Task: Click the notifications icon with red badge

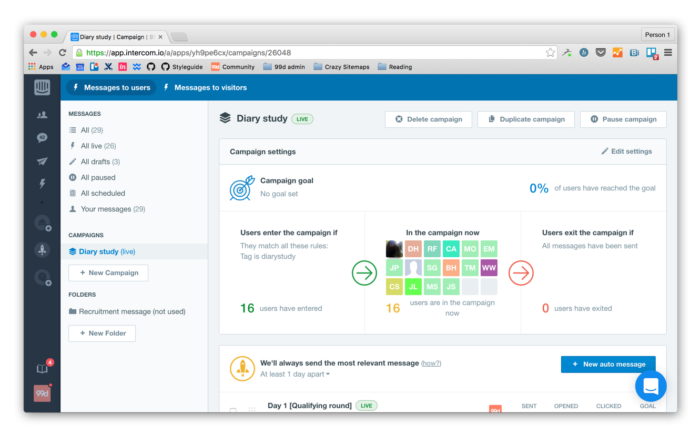Action: pyautogui.click(x=42, y=367)
